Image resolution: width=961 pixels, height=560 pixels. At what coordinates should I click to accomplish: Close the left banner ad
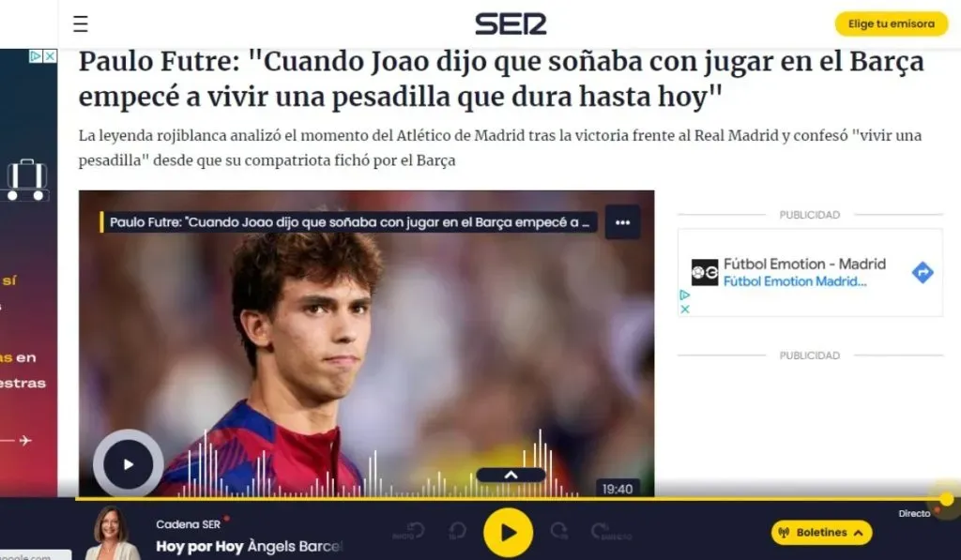51,55
